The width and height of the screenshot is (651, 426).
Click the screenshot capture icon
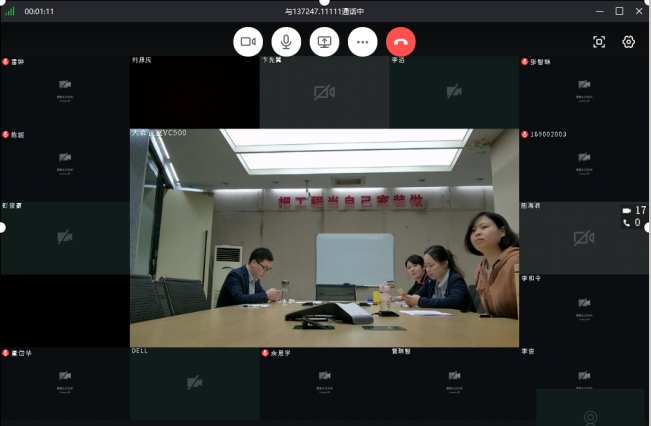[599, 42]
